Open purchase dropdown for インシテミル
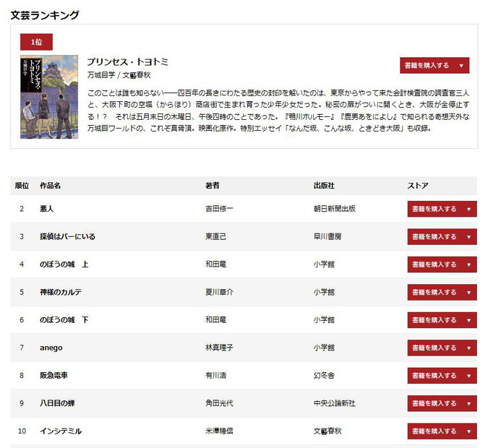Viewport: 488px width, 448px height. [442, 431]
